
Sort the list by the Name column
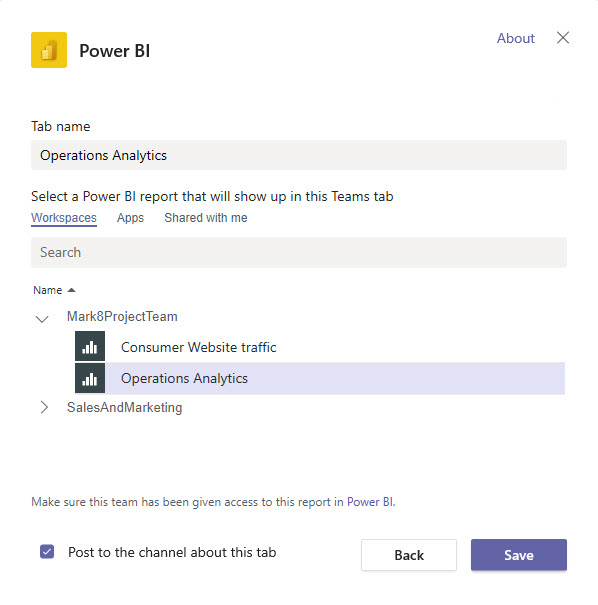(54, 290)
